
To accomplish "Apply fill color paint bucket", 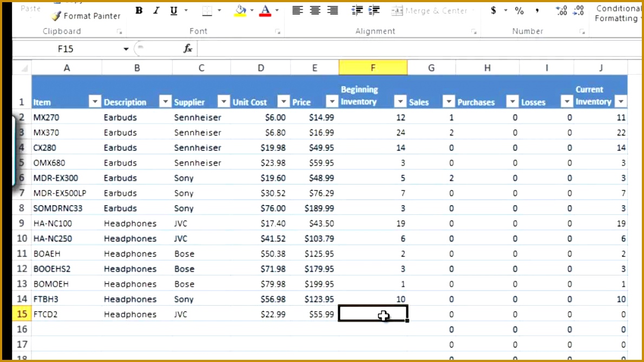I will click(x=241, y=11).
